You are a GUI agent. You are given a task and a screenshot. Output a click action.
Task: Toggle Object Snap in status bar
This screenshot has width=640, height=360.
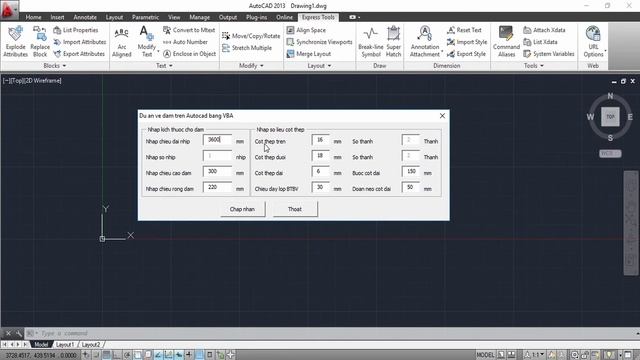pos(138,355)
